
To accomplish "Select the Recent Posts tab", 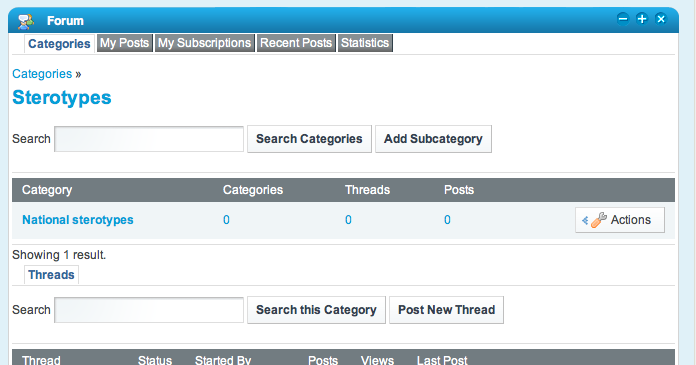I will pyautogui.click(x=296, y=43).
